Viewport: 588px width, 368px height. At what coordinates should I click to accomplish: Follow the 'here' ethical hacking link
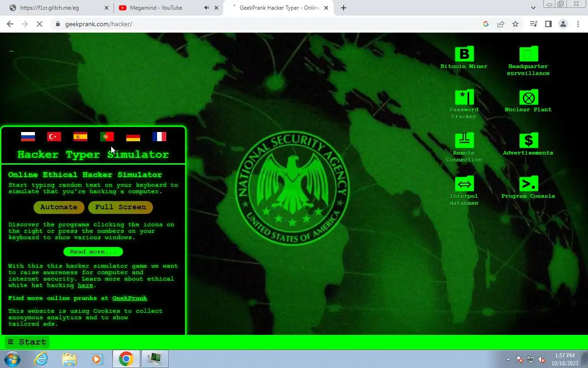tap(85, 285)
